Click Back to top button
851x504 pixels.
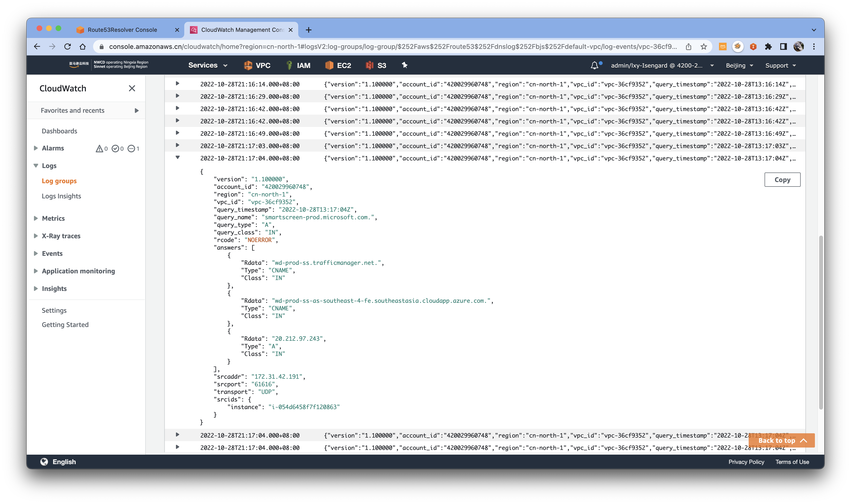point(781,440)
